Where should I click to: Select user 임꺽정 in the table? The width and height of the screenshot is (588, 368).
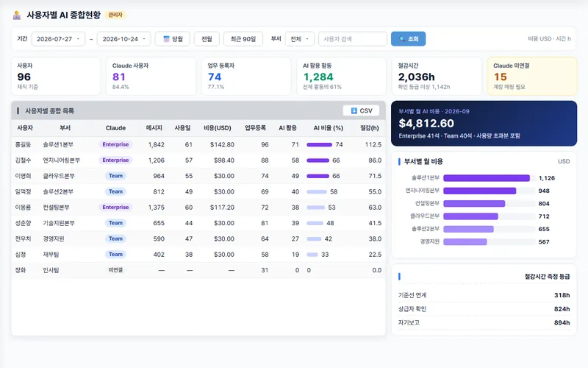coord(23,191)
